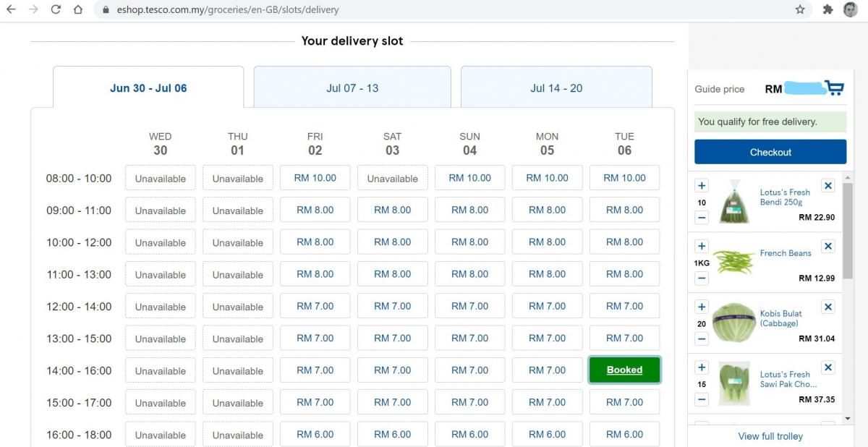Switch to Jul 07 - 13 week tab
The height and width of the screenshot is (447, 868).
352,88
